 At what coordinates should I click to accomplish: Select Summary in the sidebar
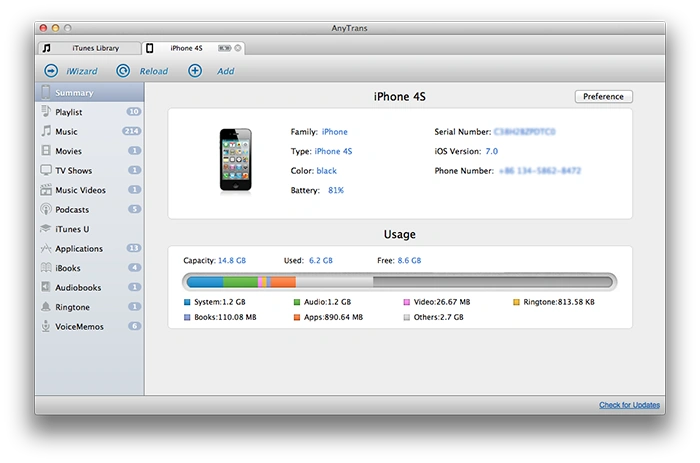click(74, 93)
